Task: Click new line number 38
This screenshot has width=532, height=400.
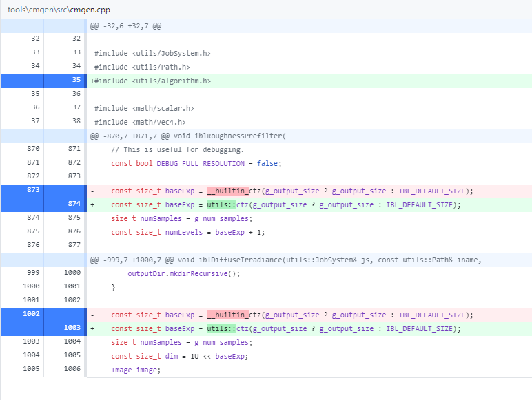Action: pos(76,121)
